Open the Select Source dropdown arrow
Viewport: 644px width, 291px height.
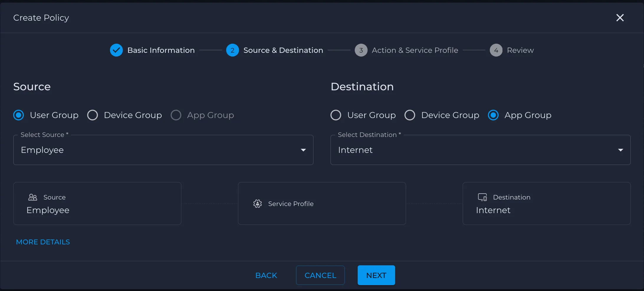(x=303, y=150)
